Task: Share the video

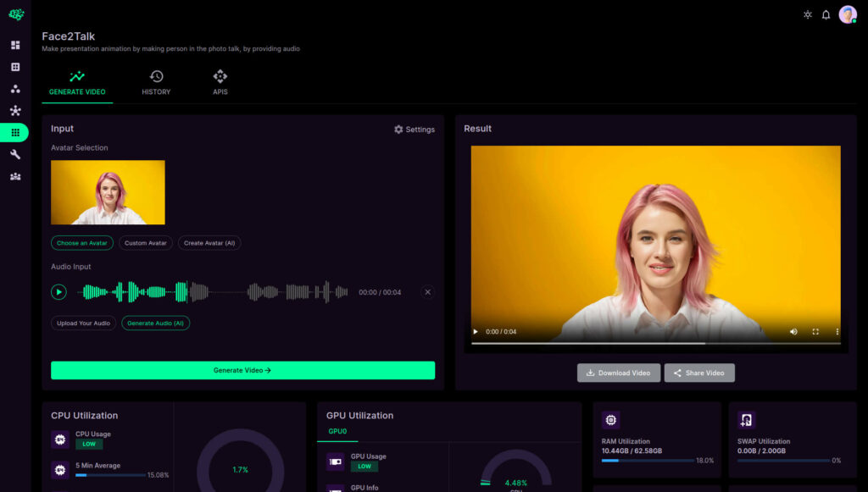Action: coord(699,373)
